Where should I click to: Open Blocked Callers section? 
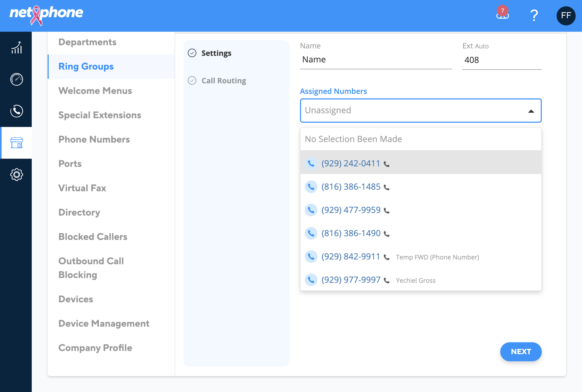click(x=93, y=237)
